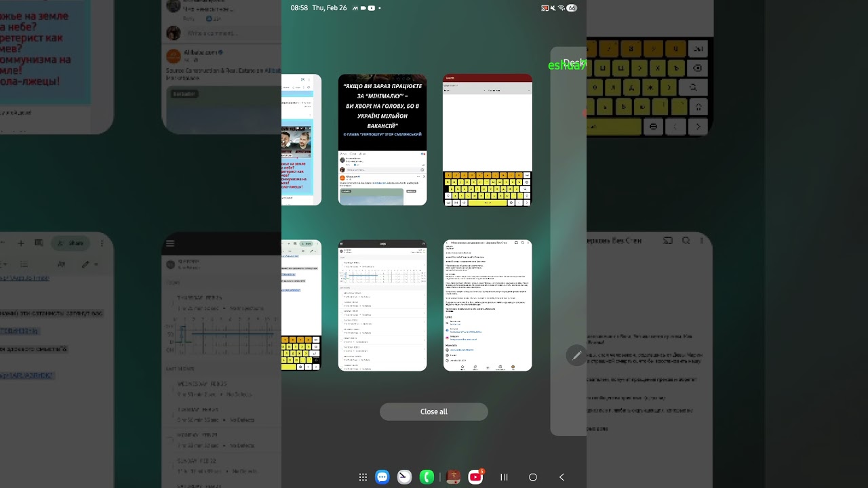Tap the 08:58 clock in status bar
This screenshot has height=488, width=868.
click(x=299, y=8)
